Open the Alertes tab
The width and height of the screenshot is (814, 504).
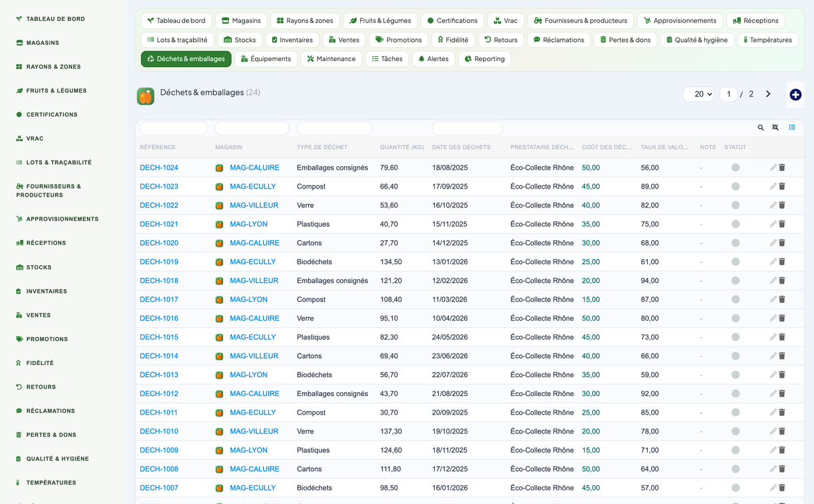coord(433,59)
